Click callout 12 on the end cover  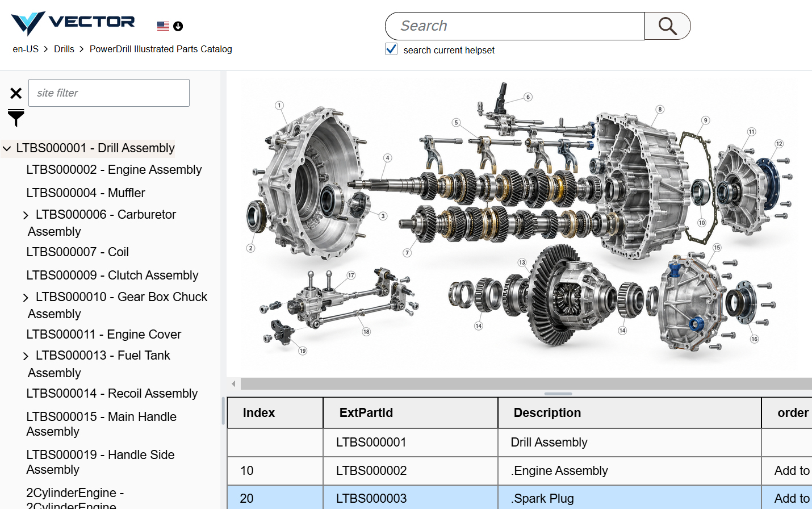(779, 144)
